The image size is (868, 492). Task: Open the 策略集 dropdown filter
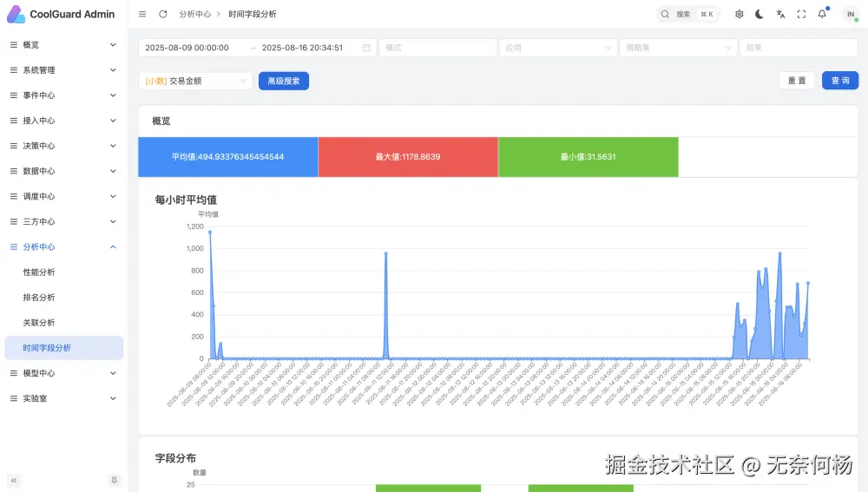coord(678,48)
